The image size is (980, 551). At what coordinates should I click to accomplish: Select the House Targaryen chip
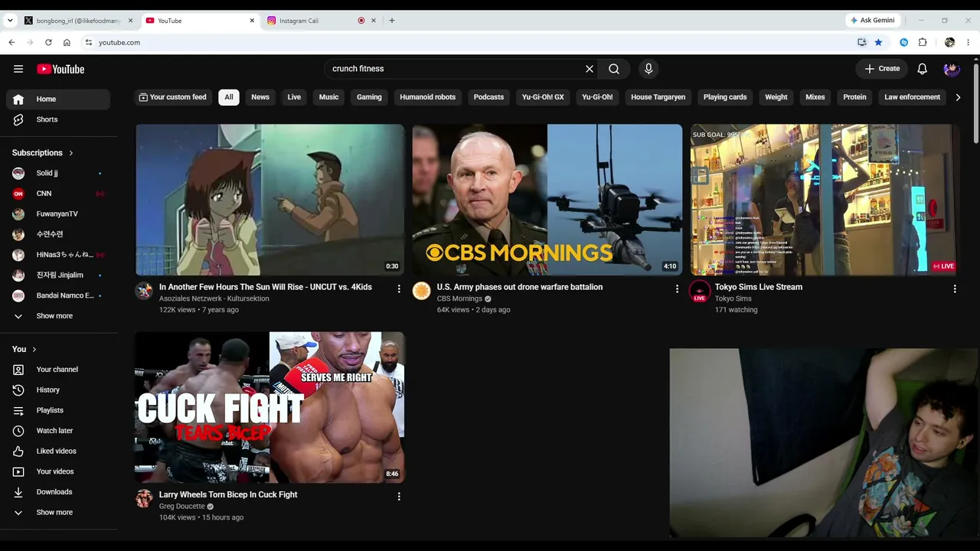[658, 97]
